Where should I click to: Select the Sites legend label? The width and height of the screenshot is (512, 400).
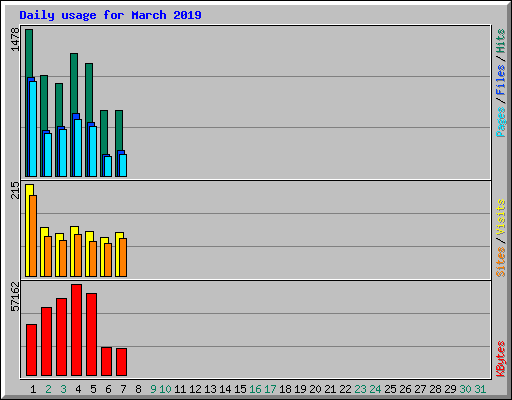pyautogui.click(x=501, y=262)
